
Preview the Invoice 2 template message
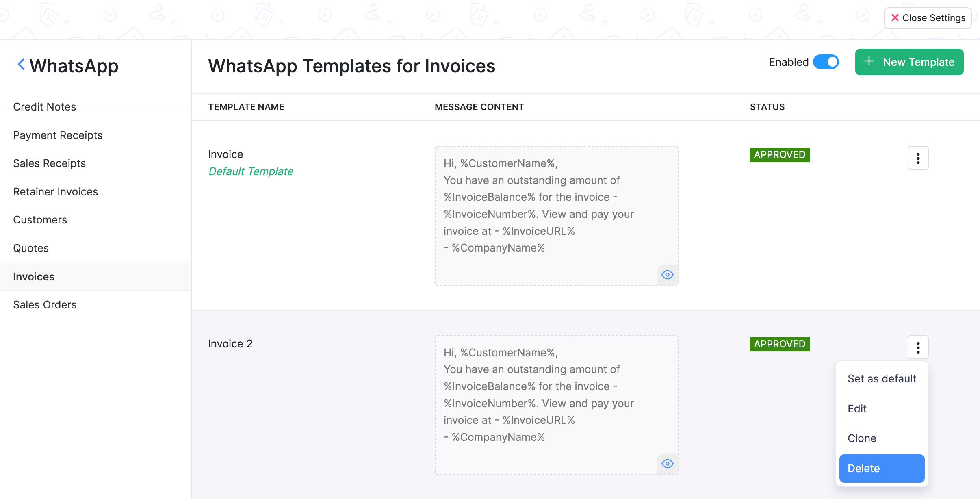point(668,463)
